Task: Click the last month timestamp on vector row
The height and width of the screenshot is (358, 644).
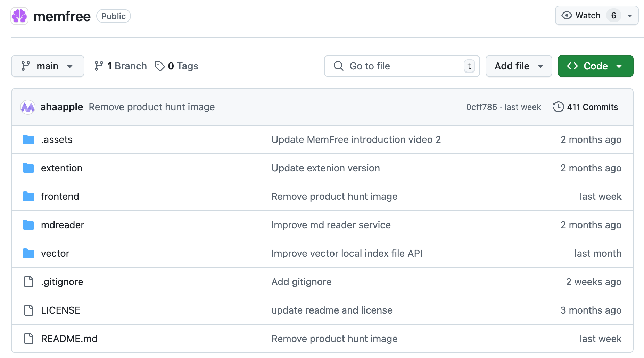Action: pos(598,253)
